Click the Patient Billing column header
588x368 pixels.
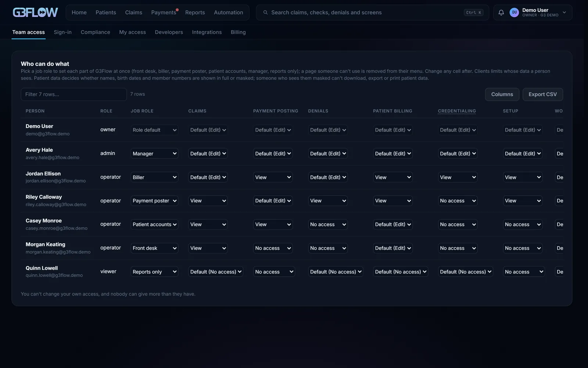392,111
